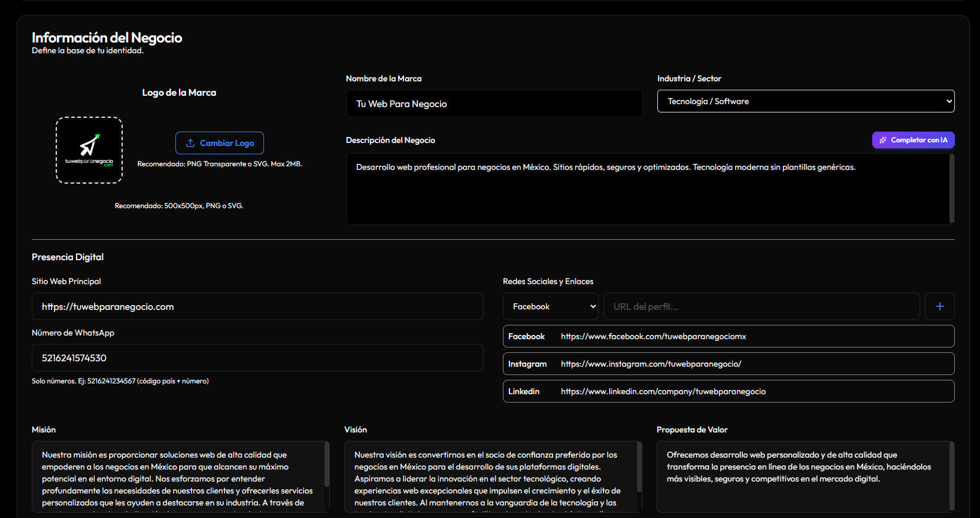Image resolution: width=980 pixels, height=518 pixels.
Task: Expand the social network Facebook selector
Action: (x=551, y=306)
